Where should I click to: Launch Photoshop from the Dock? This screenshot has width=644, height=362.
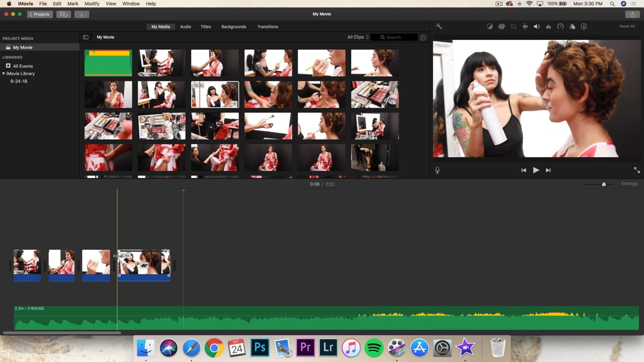tap(260, 347)
